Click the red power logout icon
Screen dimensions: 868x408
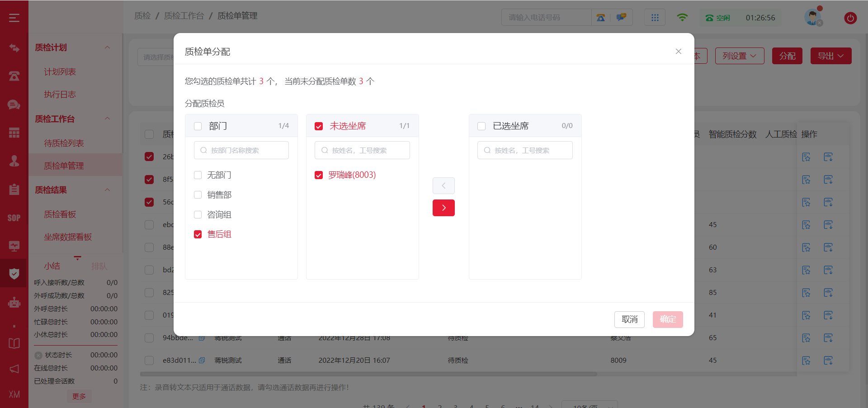pyautogui.click(x=850, y=18)
